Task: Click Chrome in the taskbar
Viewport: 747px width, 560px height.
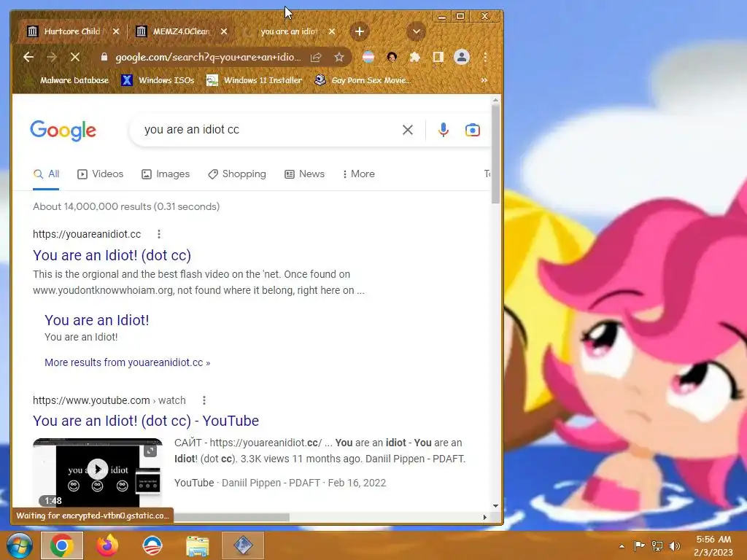Action: pos(62,545)
